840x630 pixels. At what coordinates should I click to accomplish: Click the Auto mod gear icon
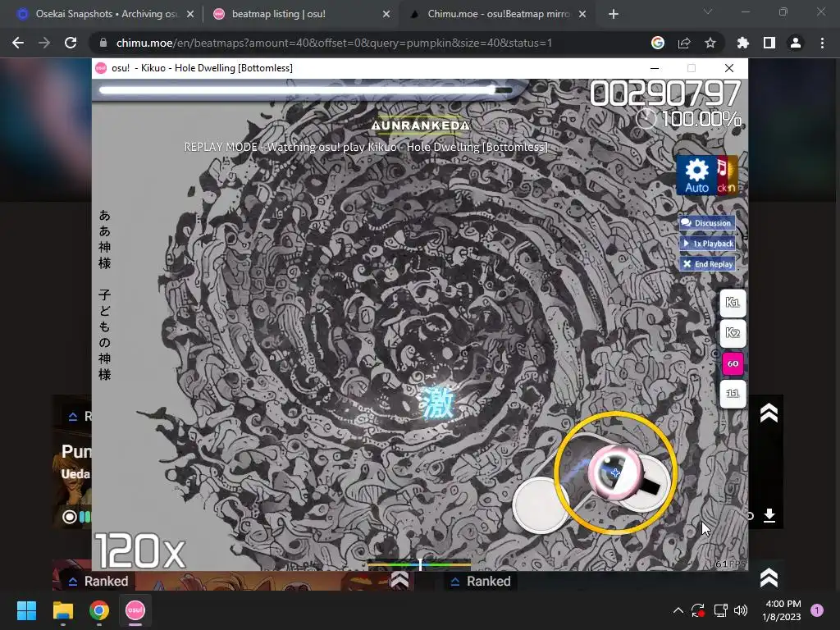point(696,176)
